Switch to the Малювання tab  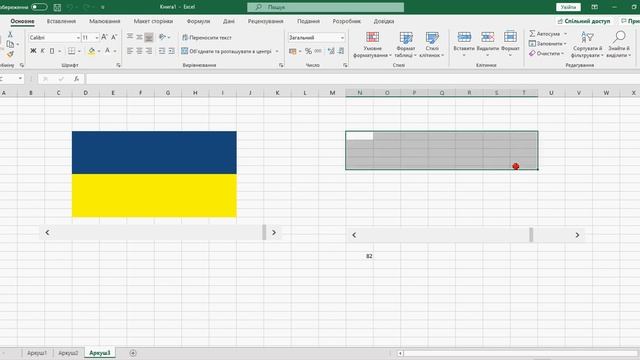[x=104, y=21]
